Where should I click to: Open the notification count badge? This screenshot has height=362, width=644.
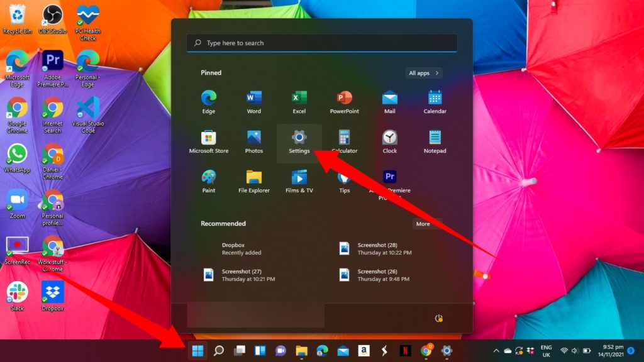click(x=631, y=351)
